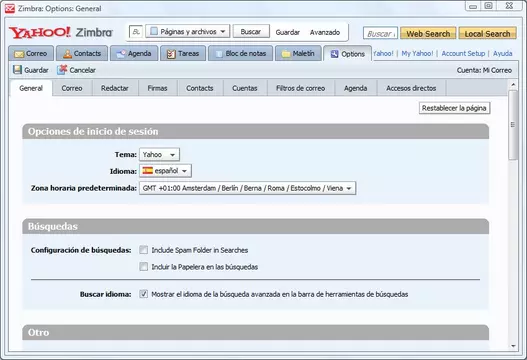Click the scrollbar down arrow

(x=513, y=346)
